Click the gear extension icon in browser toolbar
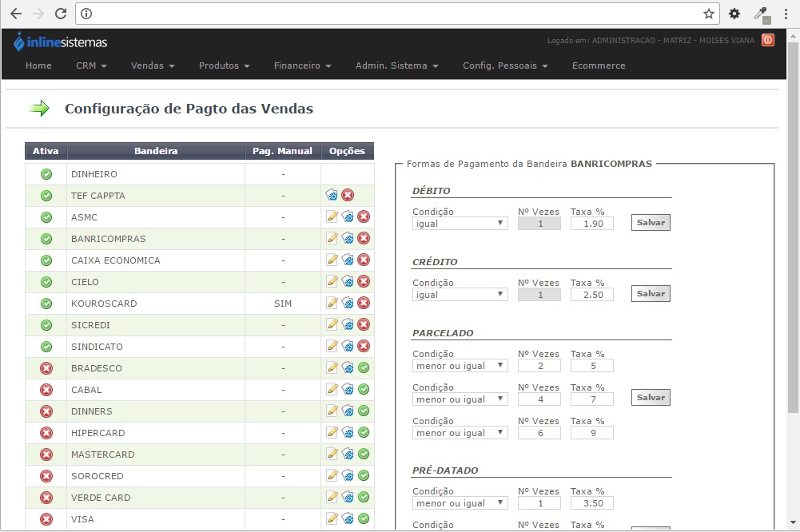Image resolution: width=800 pixels, height=532 pixels. 734,14
